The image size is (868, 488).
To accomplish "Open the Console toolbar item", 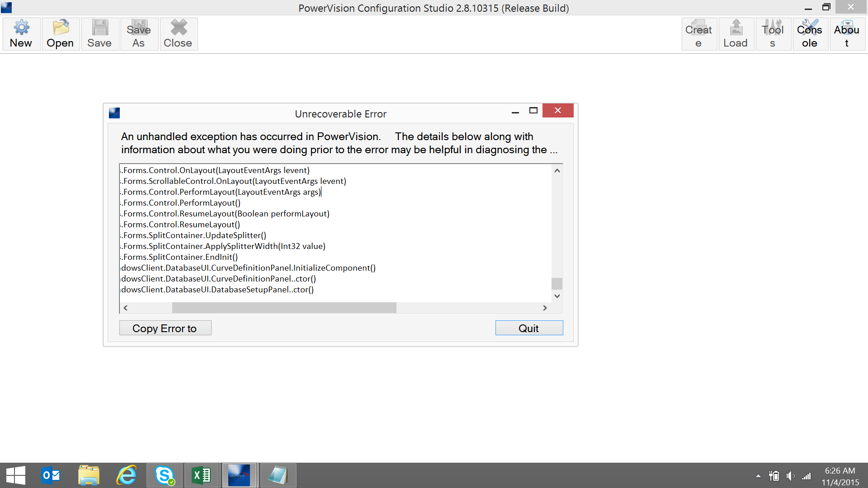I will 810,34.
